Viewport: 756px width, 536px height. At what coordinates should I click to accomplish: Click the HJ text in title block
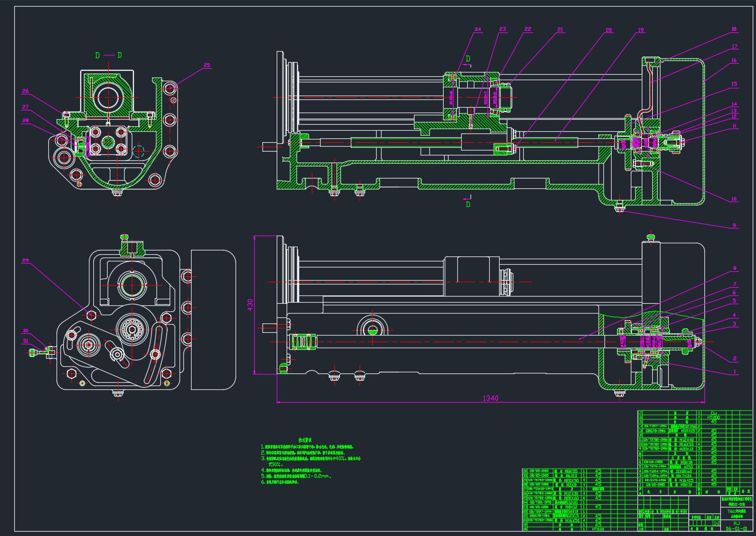coord(736,523)
